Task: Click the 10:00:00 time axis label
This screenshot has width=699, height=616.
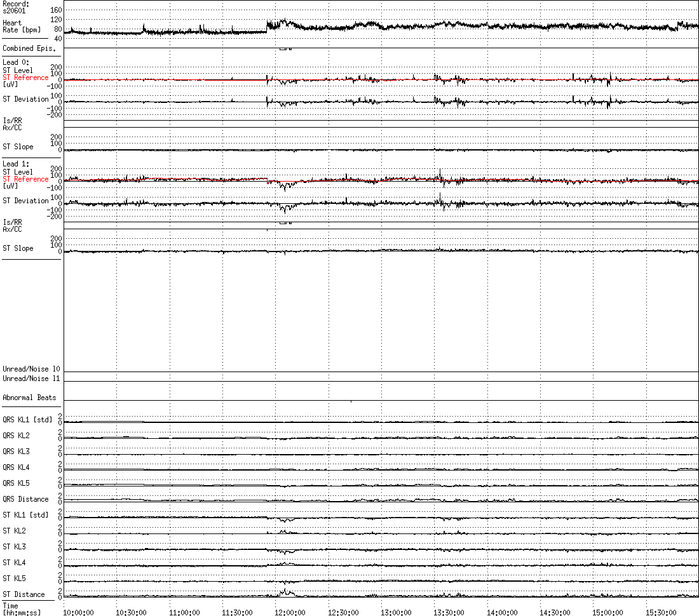Action: pyautogui.click(x=78, y=612)
